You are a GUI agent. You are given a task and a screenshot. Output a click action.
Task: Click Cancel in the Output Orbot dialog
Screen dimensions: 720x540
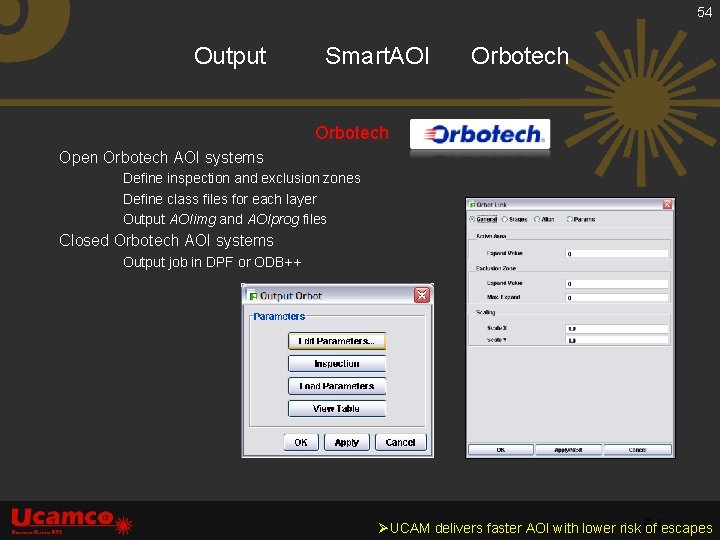tap(400, 442)
